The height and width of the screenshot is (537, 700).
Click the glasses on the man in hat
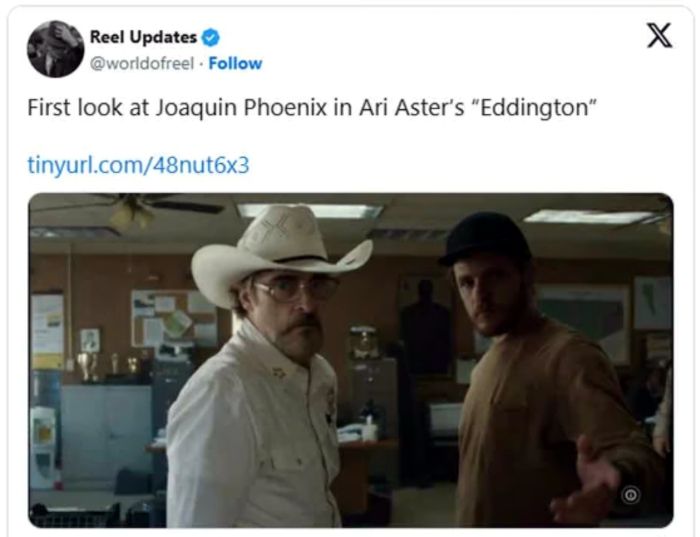(x=296, y=289)
